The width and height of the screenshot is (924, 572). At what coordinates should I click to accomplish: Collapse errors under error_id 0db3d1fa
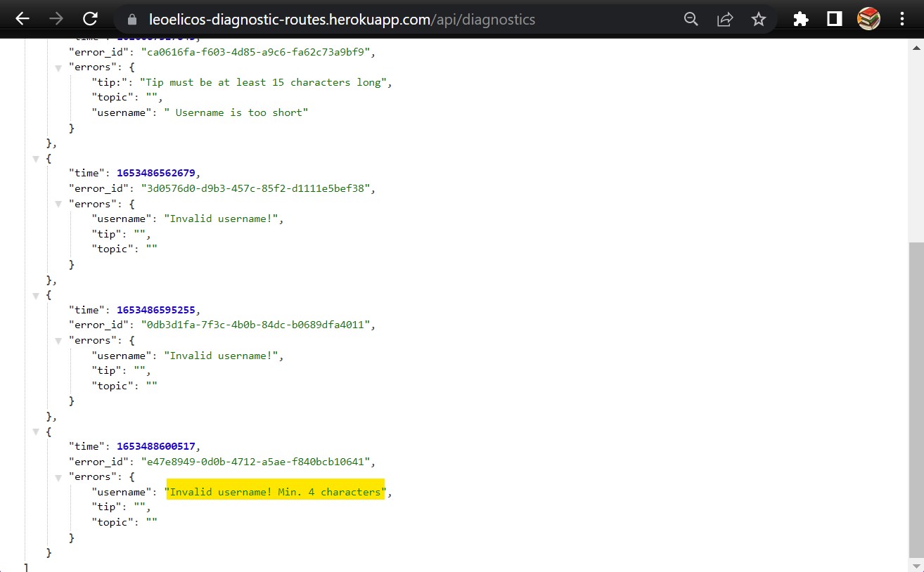coord(58,341)
